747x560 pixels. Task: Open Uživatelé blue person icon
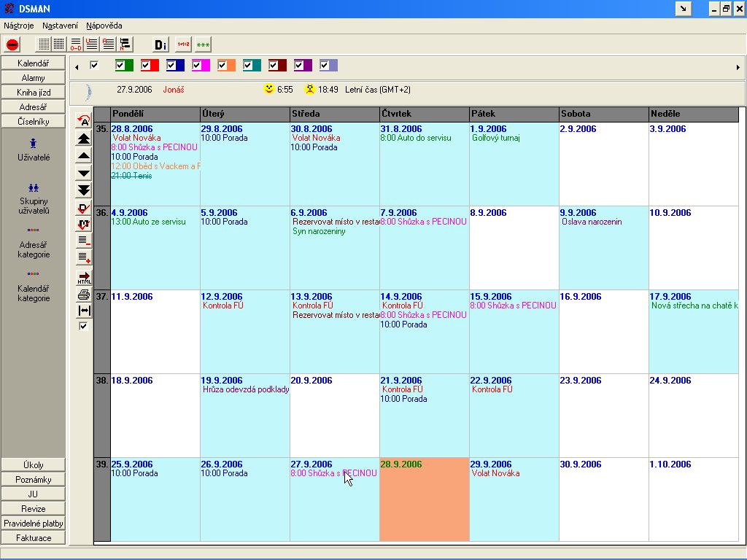click(x=34, y=144)
